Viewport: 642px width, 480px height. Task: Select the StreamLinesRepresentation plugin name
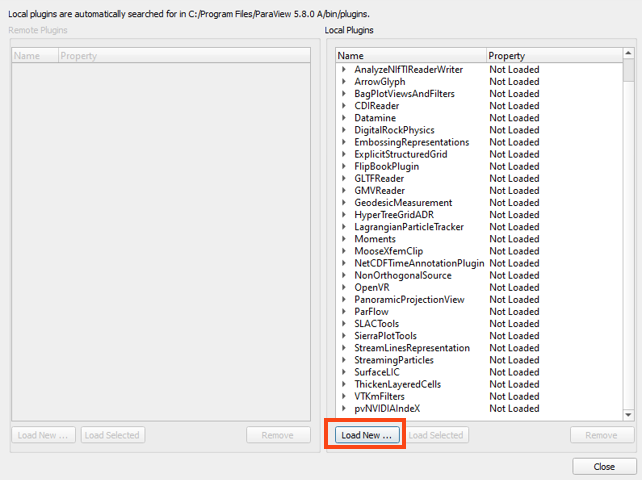412,348
